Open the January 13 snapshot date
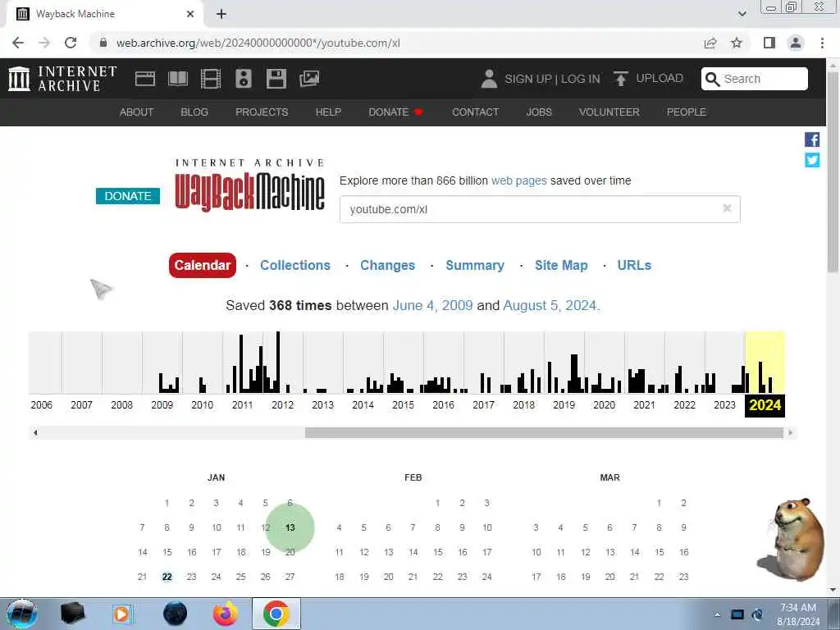 (x=290, y=527)
